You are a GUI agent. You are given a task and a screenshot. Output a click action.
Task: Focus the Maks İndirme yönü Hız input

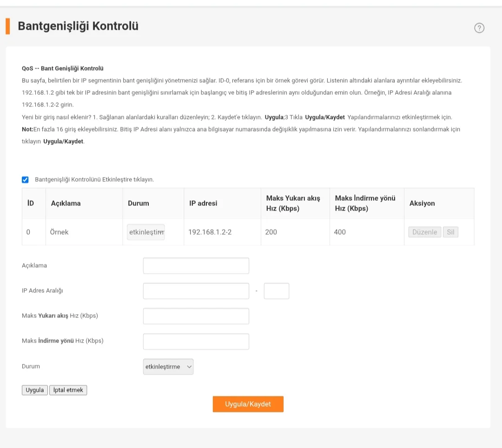click(x=196, y=341)
